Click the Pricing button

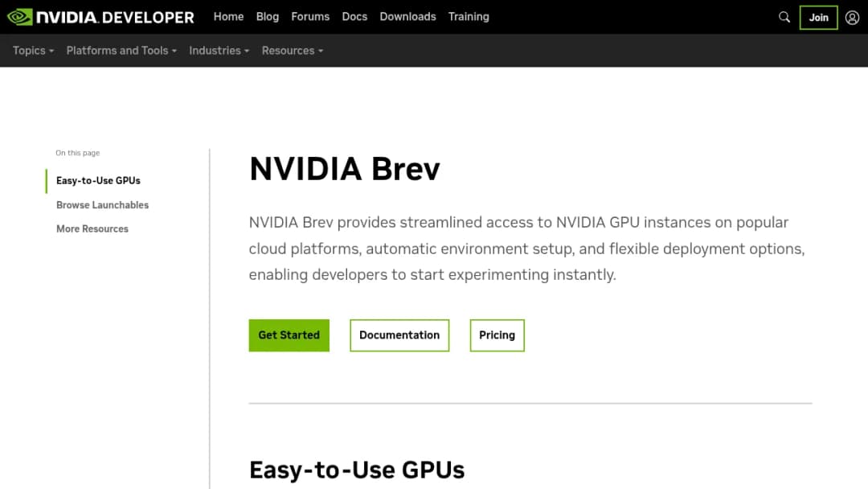click(497, 335)
